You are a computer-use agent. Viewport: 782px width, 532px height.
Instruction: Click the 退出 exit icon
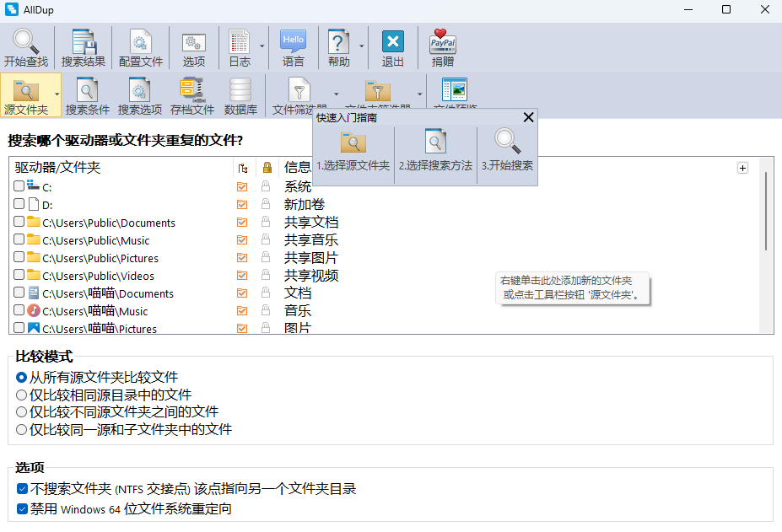(392, 42)
